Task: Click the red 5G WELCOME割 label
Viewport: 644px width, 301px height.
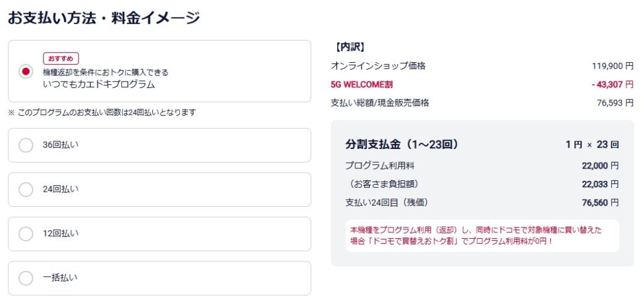Action: 362,84
